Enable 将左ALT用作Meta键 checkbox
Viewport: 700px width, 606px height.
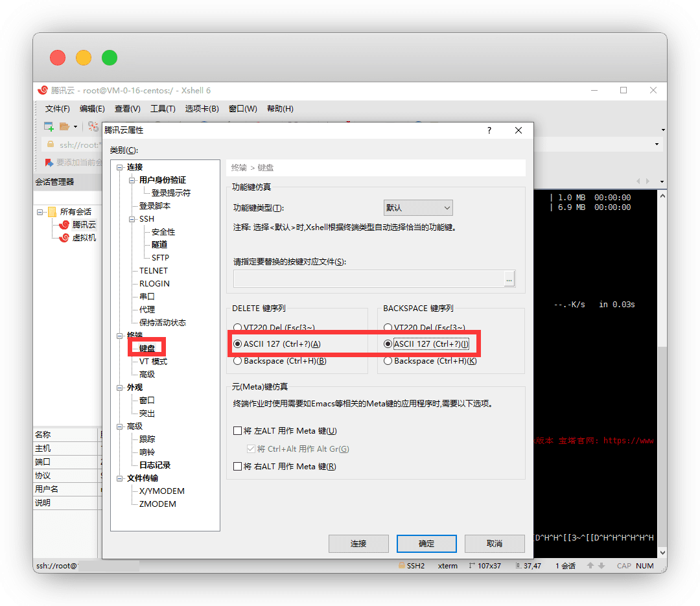coord(237,431)
